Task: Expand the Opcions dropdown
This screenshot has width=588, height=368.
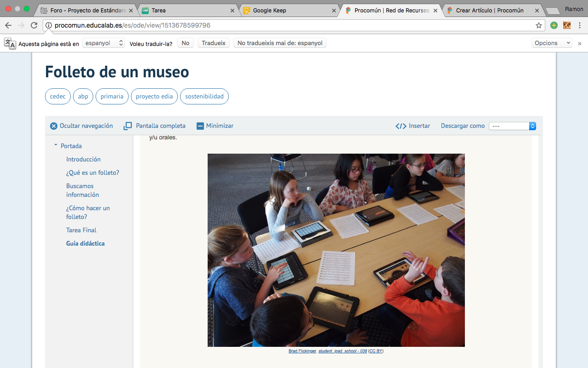Action: click(x=551, y=43)
